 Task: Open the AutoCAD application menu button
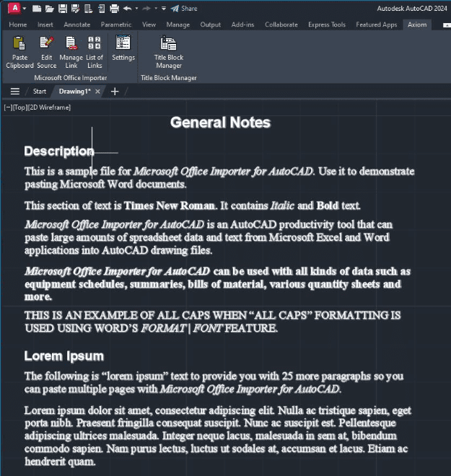pos(14,8)
